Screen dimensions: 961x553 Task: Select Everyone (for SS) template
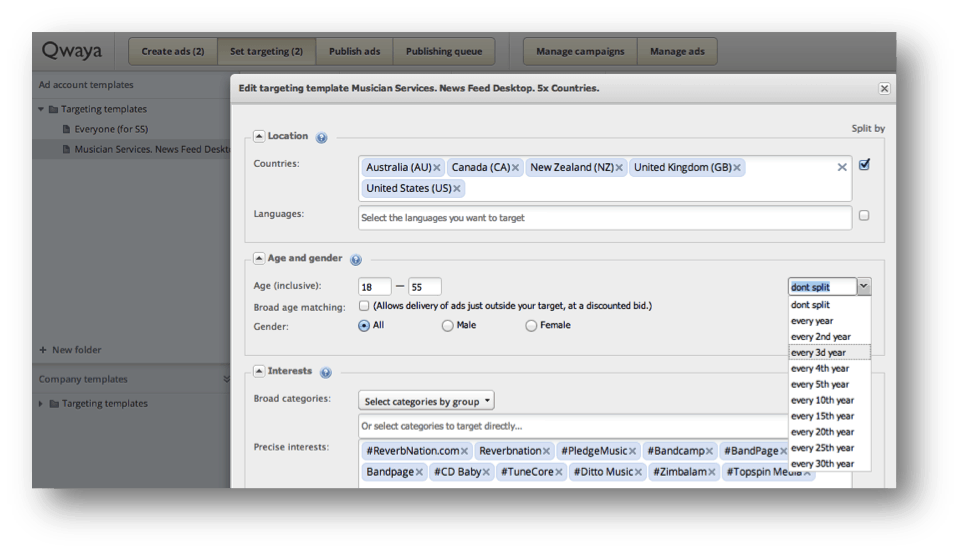pos(111,129)
